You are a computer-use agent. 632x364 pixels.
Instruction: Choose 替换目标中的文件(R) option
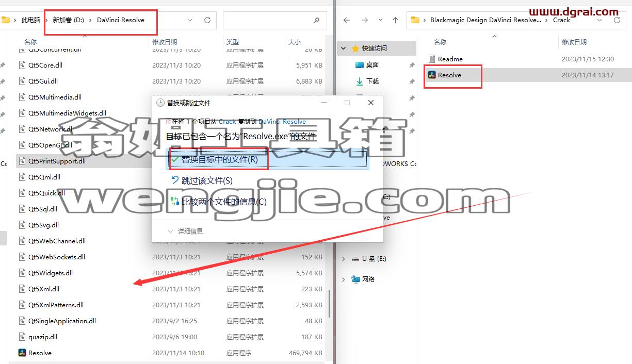267,160
